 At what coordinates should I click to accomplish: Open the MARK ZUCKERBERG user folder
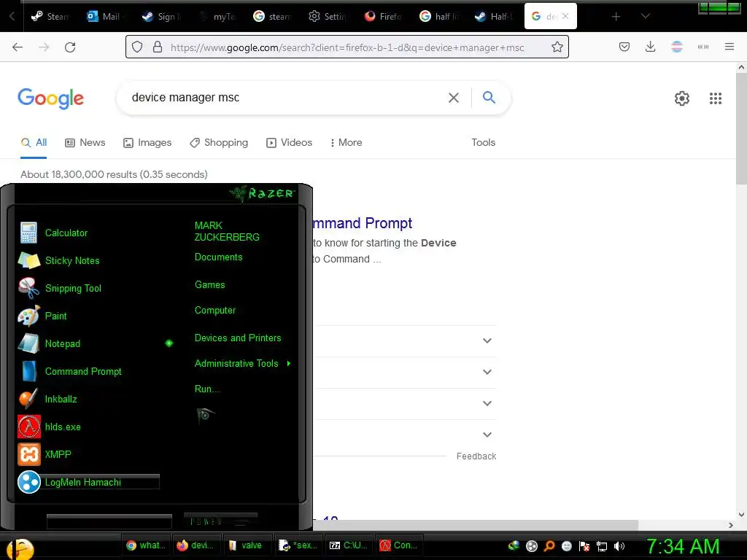pyautogui.click(x=227, y=231)
